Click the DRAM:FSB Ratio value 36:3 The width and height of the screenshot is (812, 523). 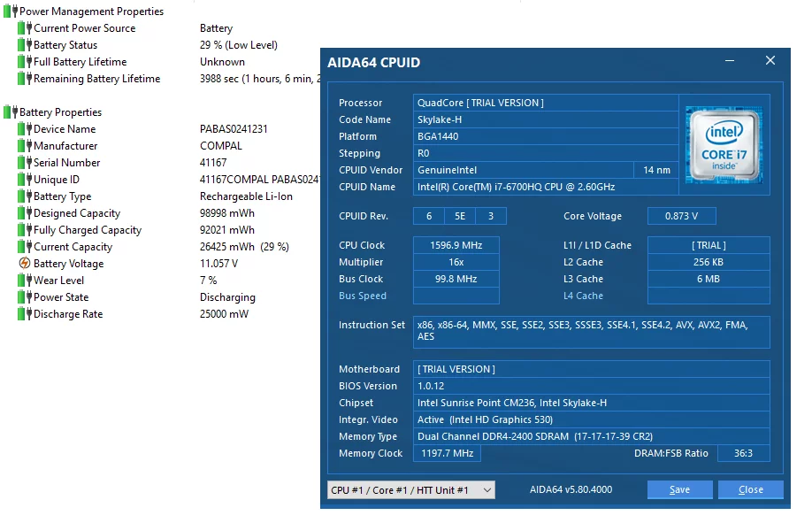click(744, 453)
